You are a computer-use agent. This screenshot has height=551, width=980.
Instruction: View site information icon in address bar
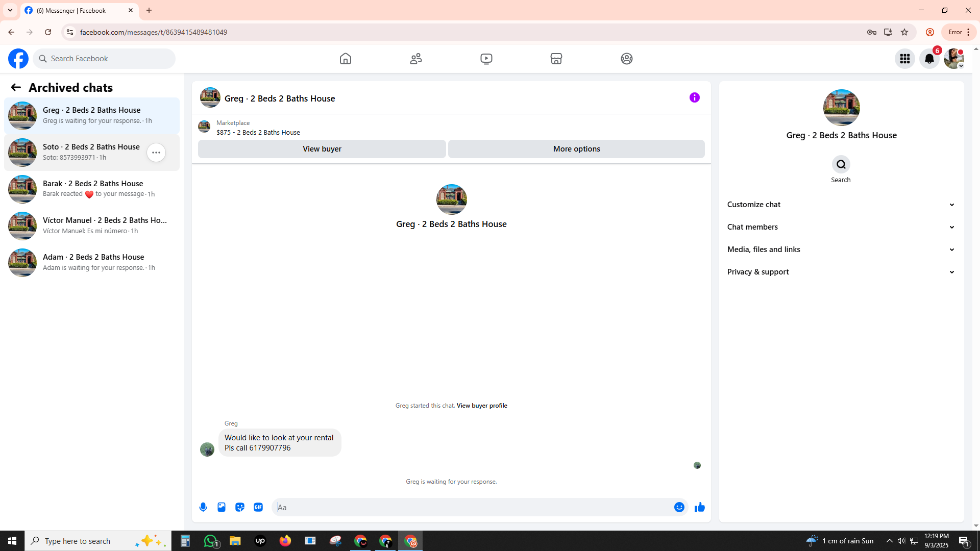70,32
